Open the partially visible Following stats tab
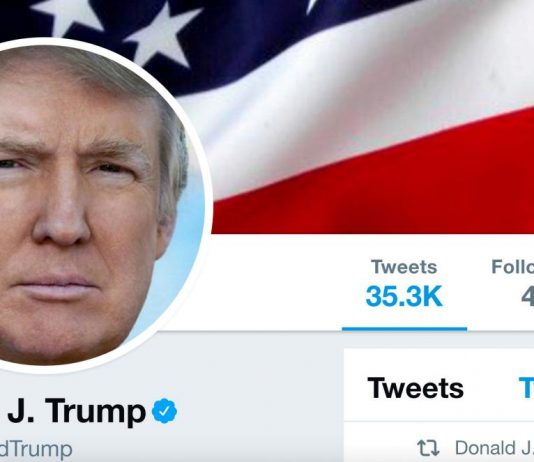534x462 pixels. (513, 288)
